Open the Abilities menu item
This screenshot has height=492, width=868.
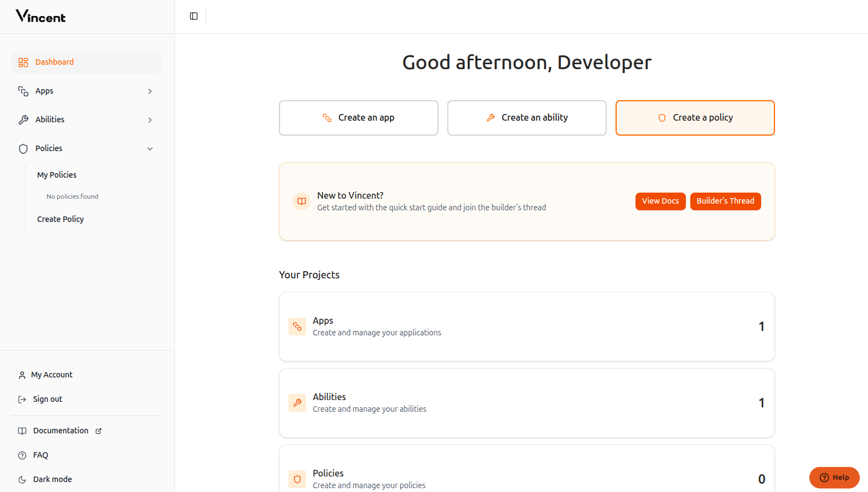86,120
